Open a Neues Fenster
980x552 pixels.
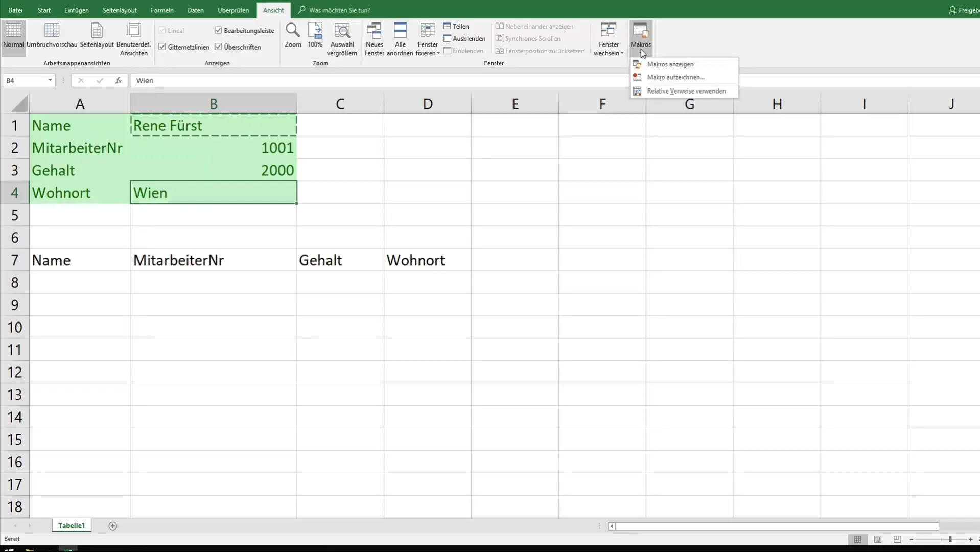[x=374, y=39]
